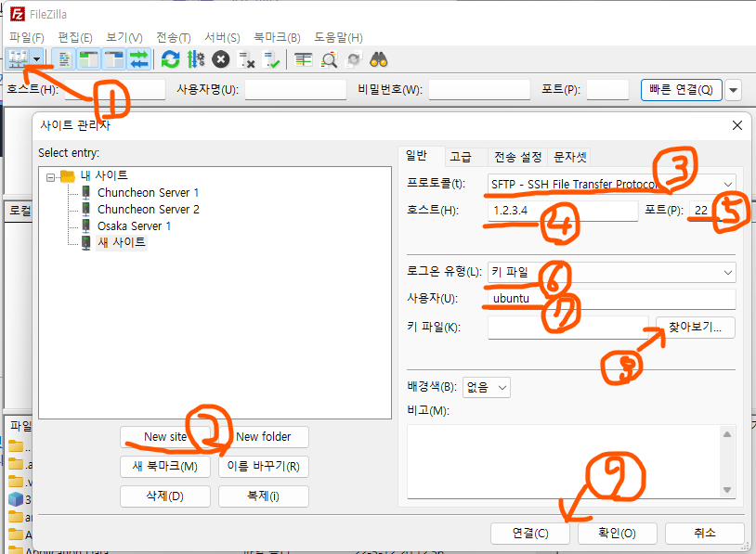Select Osaka Server 1 entry

[134, 225]
